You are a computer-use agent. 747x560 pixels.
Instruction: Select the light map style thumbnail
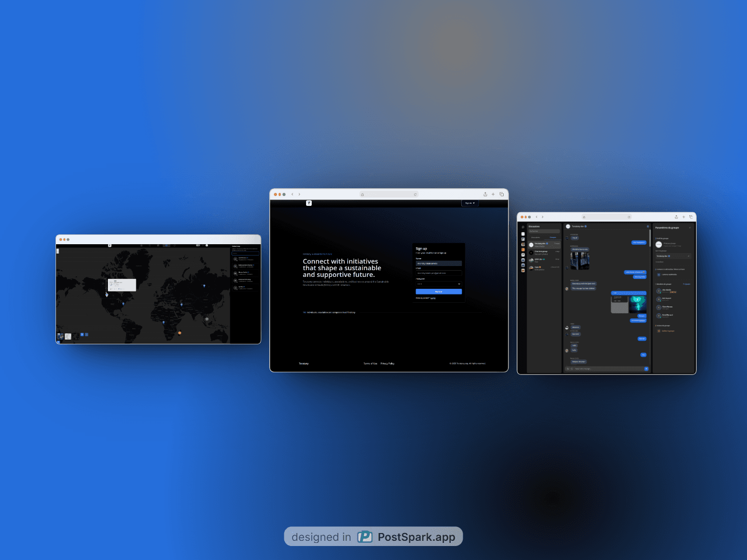(x=68, y=336)
